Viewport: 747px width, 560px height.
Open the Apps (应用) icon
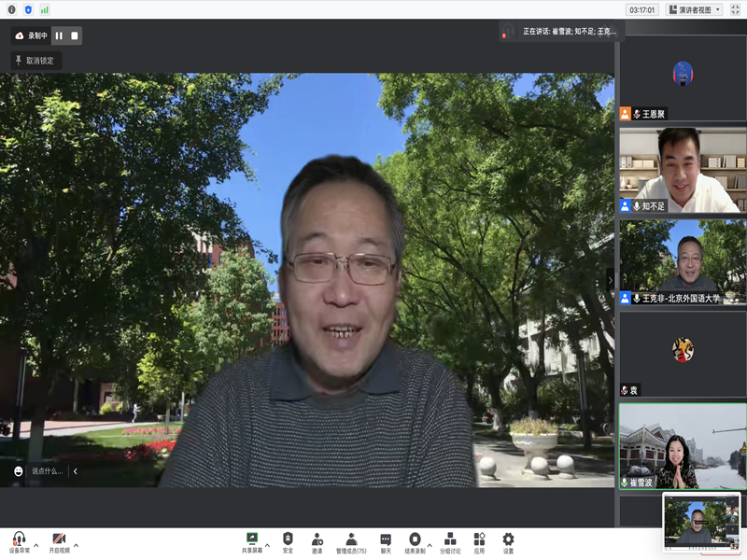coord(479,539)
